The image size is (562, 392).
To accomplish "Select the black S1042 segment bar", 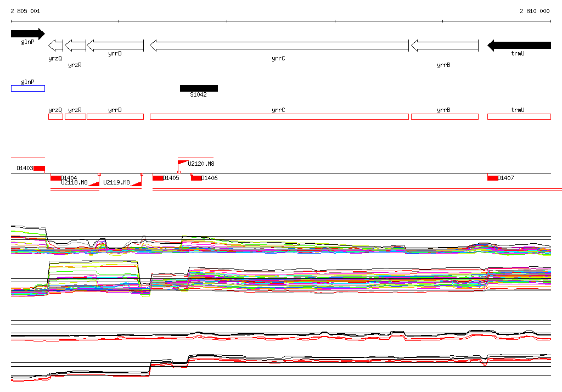I will coord(199,88).
